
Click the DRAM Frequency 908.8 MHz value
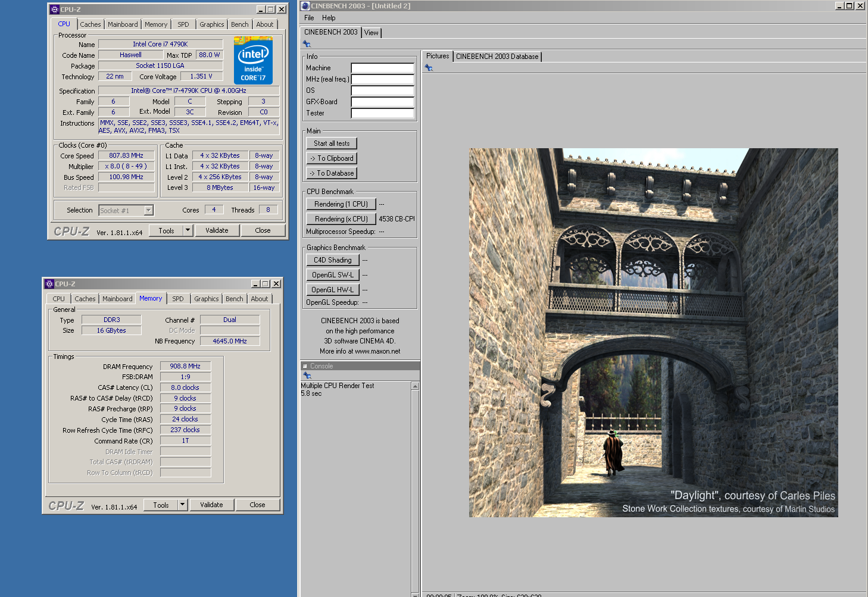185,366
